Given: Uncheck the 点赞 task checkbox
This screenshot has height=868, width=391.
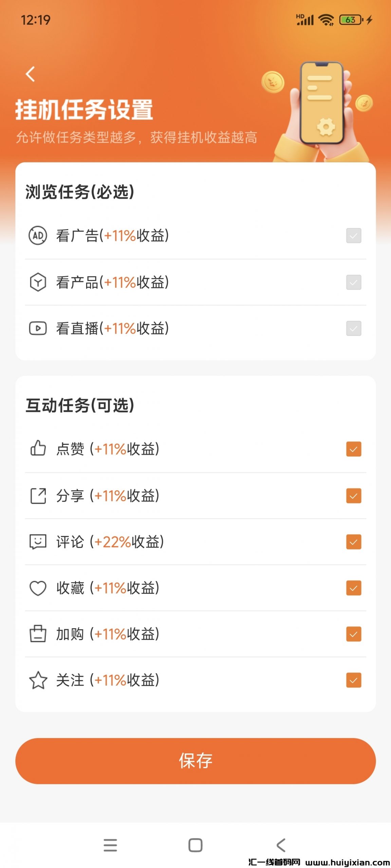Looking at the screenshot, I should coord(353,449).
